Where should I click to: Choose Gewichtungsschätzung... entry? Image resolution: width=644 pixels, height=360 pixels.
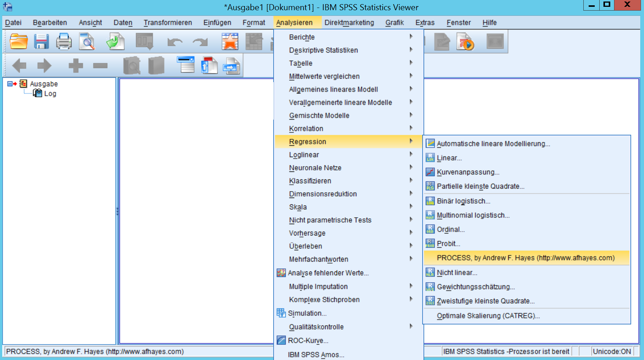526,287
